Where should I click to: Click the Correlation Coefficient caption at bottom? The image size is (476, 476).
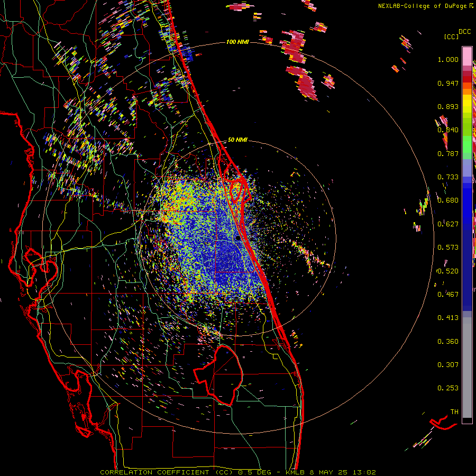coord(238,472)
